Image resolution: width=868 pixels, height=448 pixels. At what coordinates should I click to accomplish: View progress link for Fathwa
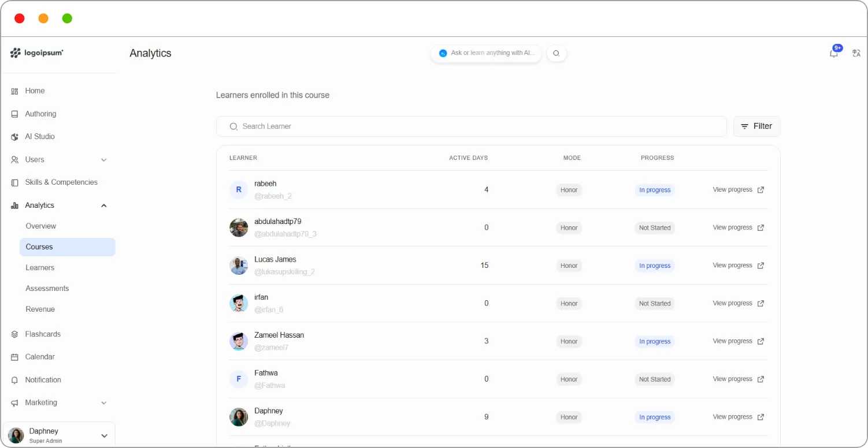pyautogui.click(x=732, y=379)
